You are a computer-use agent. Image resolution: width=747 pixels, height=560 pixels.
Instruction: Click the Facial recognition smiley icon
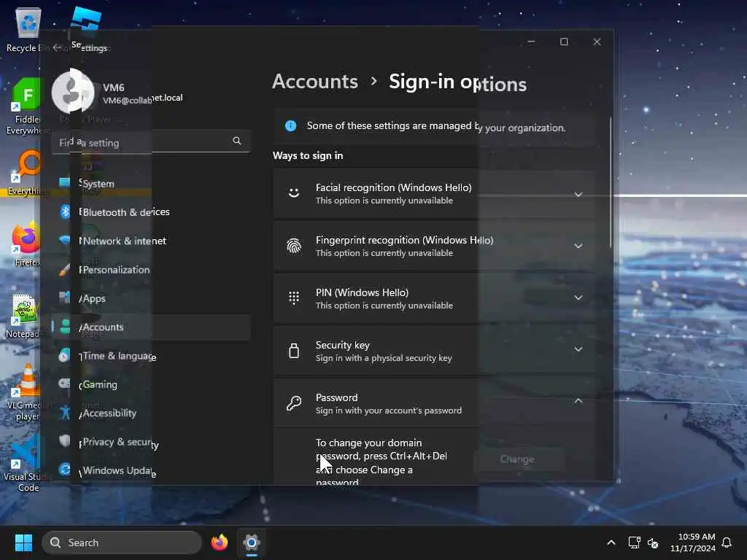point(294,192)
